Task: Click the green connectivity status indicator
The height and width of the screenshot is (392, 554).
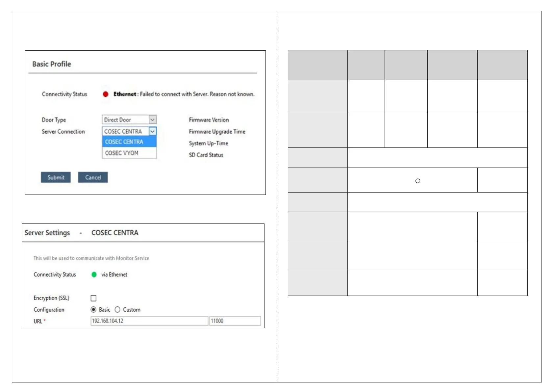Action: click(x=94, y=274)
